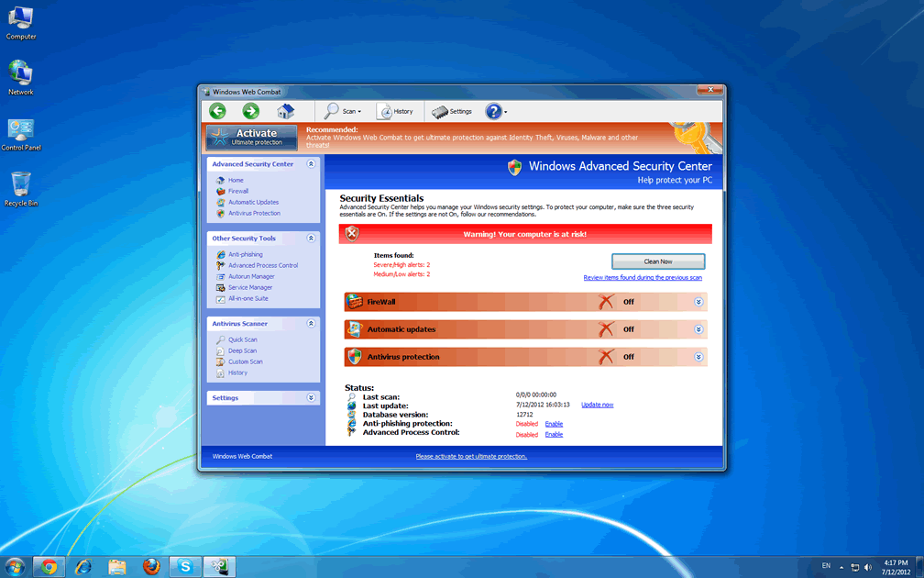
Task: Open Firefox from the taskbar
Action: coord(151,567)
